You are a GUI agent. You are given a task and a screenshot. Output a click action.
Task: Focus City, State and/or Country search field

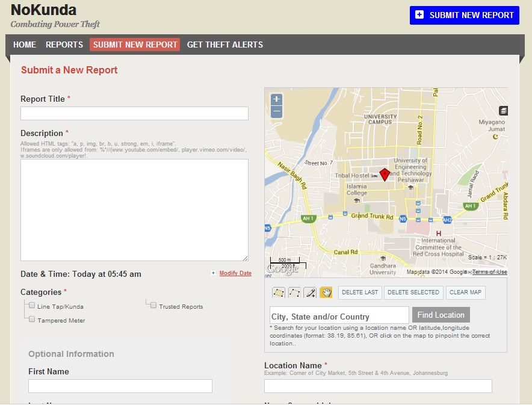339,315
